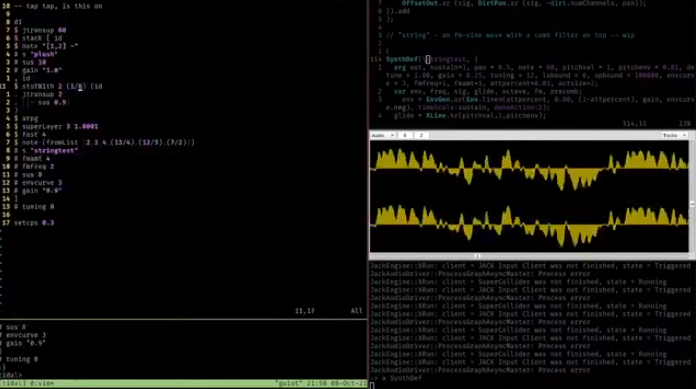696x389 pixels.
Task: Click the scope channel count field showing 2
Action: point(421,135)
